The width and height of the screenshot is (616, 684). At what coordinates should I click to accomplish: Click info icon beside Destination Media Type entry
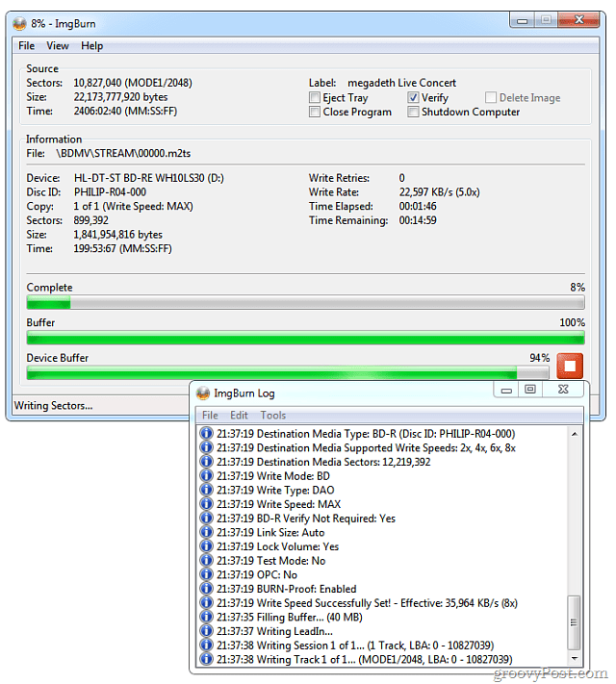tap(206, 433)
